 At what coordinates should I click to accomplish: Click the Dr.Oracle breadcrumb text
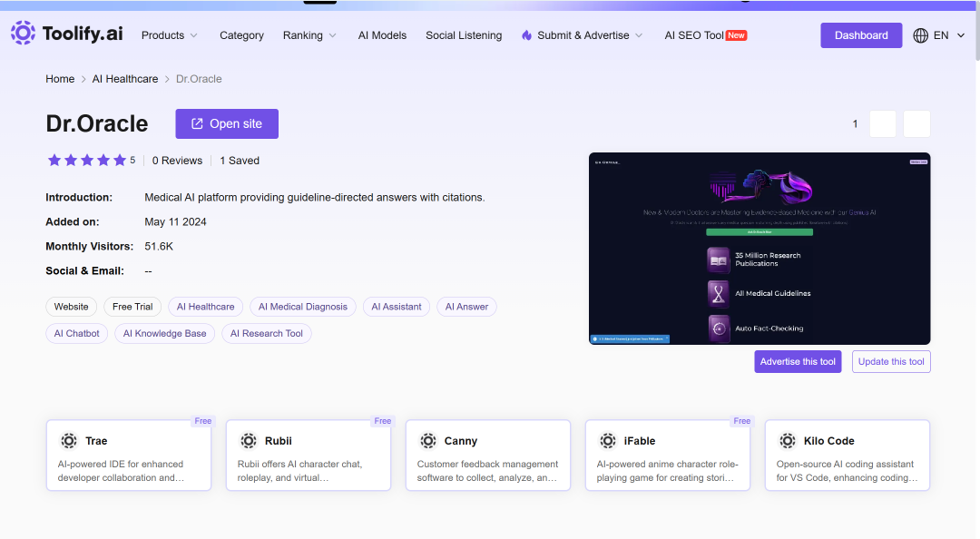pos(199,79)
